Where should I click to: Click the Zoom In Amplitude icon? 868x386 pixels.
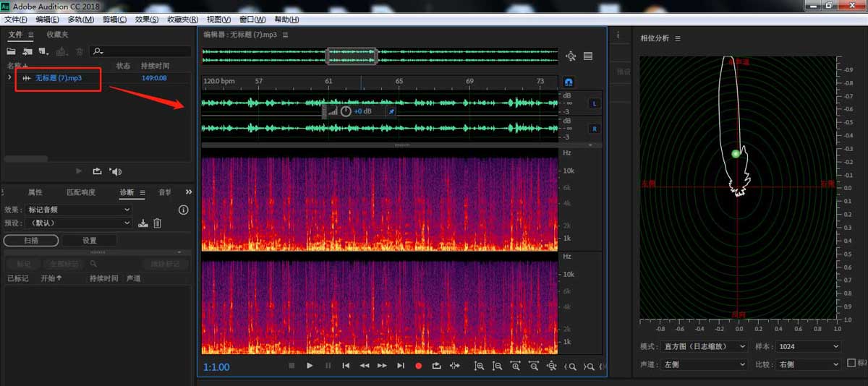(479, 366)
